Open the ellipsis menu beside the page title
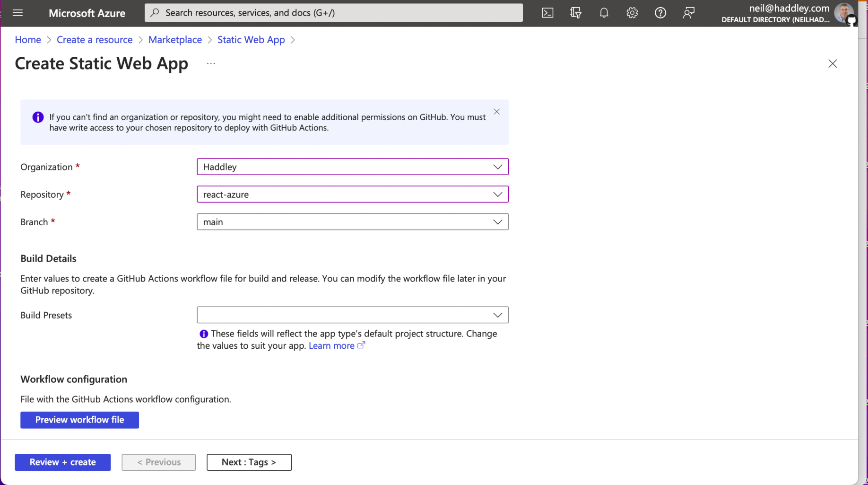This screenshot has width=868, height=485. pos(211,63)
